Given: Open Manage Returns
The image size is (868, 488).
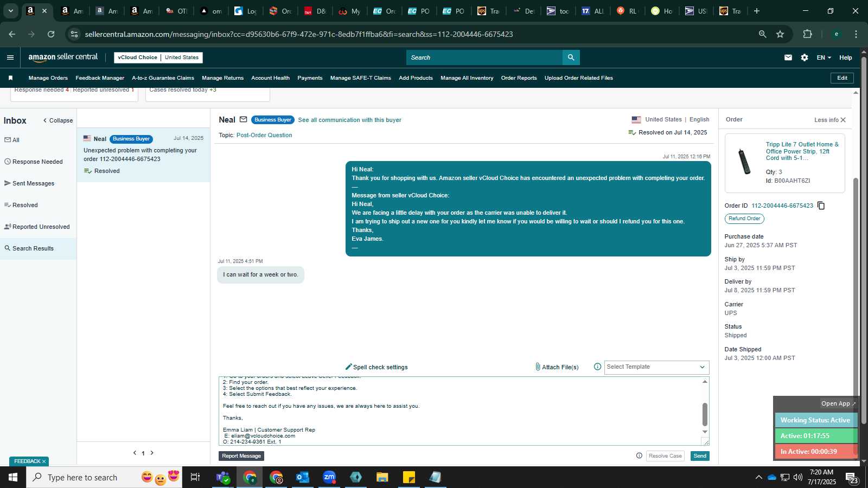Looking at the screenshot, I should tap(222, 78).
